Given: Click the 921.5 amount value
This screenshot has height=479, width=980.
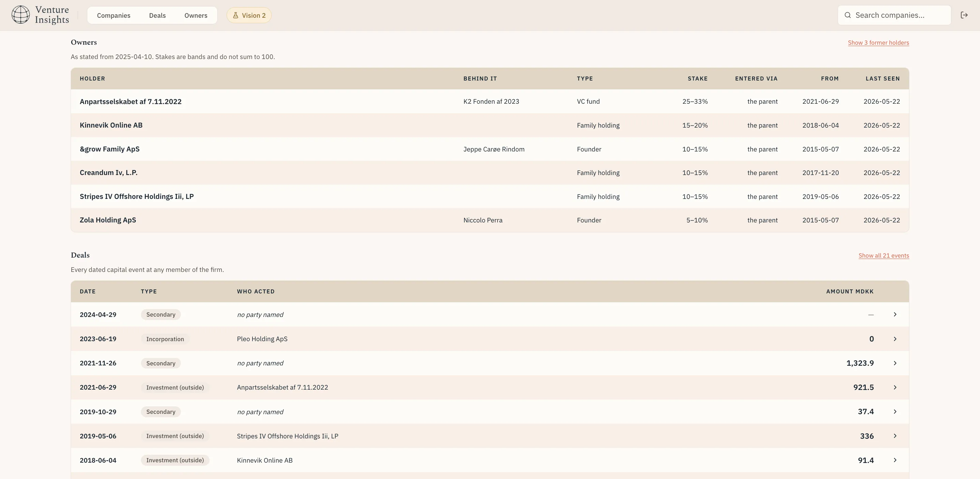Looking at the screenshot, I should tap(863, 387).
